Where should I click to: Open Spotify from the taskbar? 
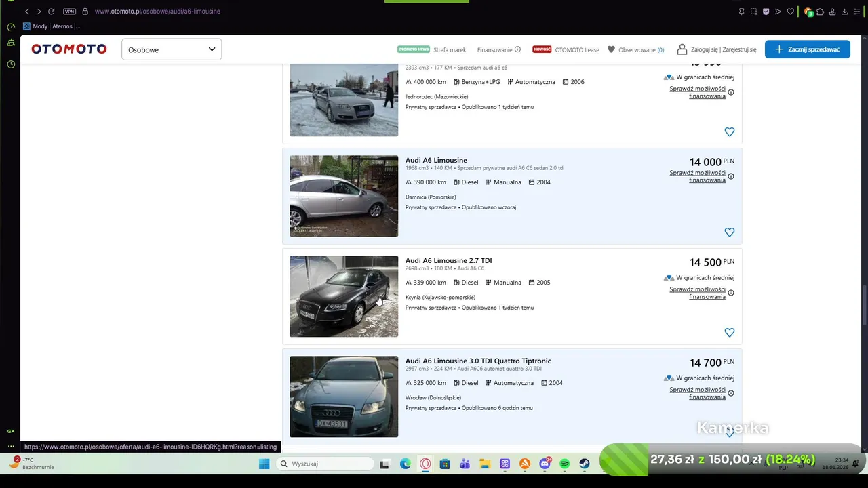(564, 464)
